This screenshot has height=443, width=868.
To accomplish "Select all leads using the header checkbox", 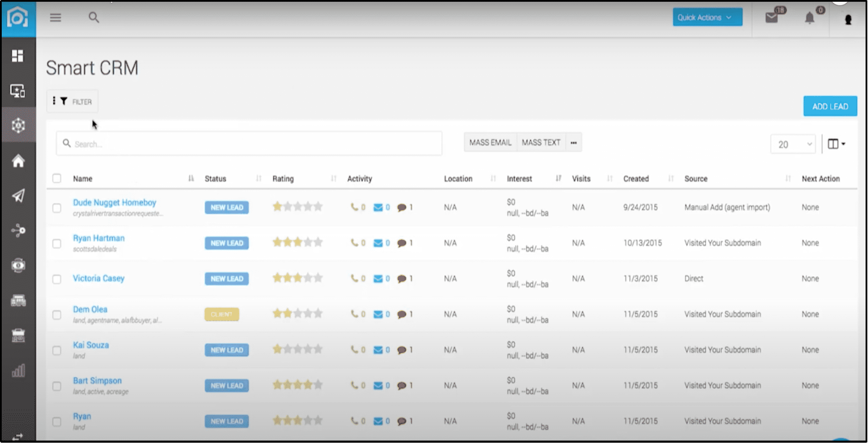I will coord(57,177).
